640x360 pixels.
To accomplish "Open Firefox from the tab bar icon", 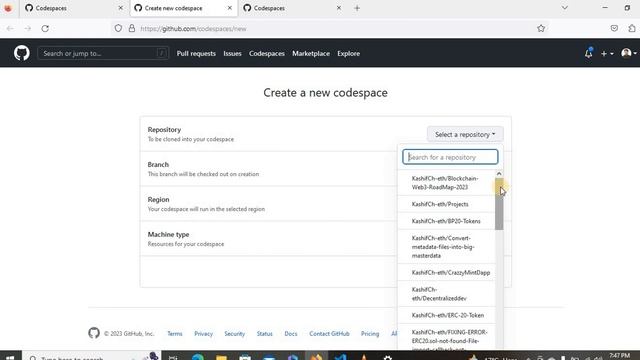I will [8, 8].
